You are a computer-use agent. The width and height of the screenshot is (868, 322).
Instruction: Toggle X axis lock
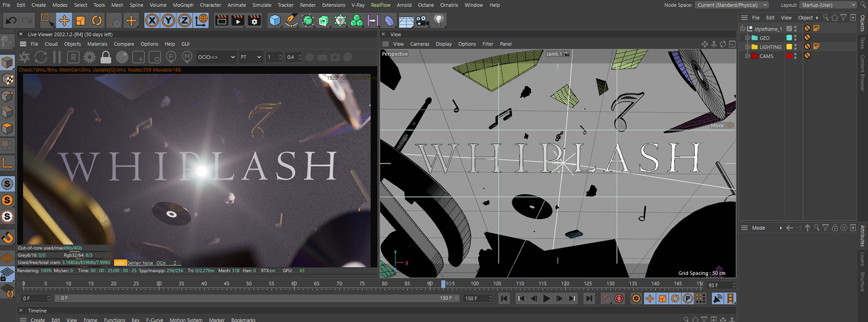pyautogui.click(x=152, y=20)
